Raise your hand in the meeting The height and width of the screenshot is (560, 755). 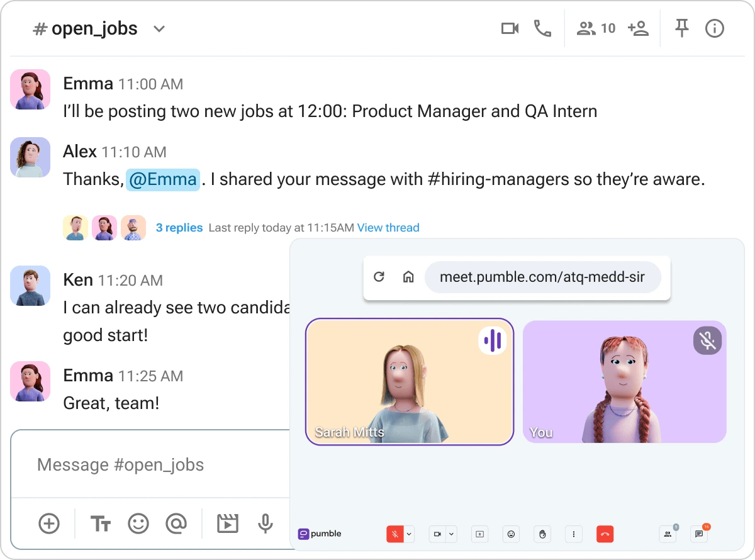(542, 534)
